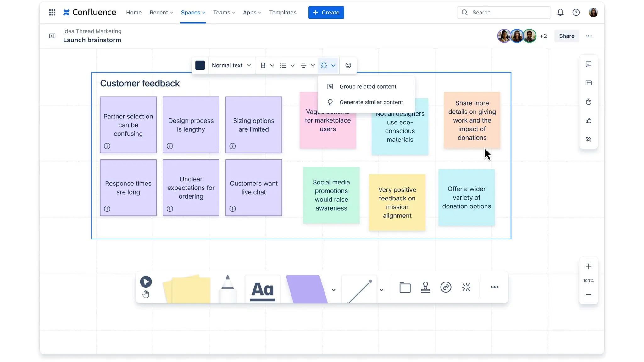Open the dark text color swatch
The height and width of the screenshot is (362, 644).
click(200, 65)
